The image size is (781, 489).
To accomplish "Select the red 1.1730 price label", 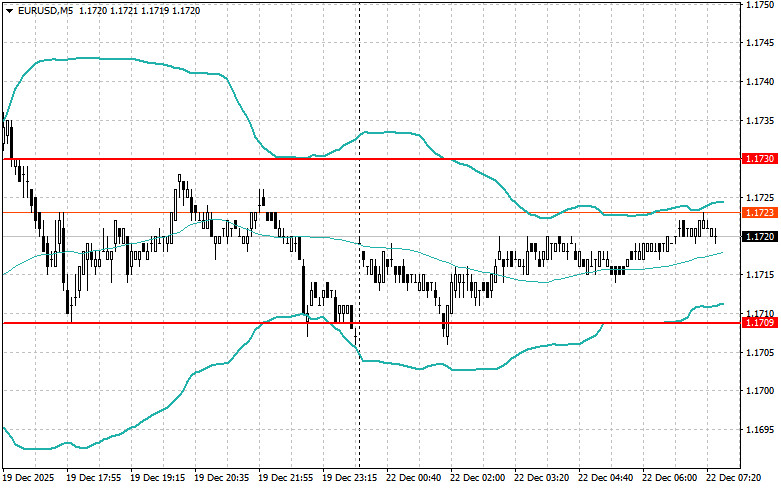I will pos(757,159).
